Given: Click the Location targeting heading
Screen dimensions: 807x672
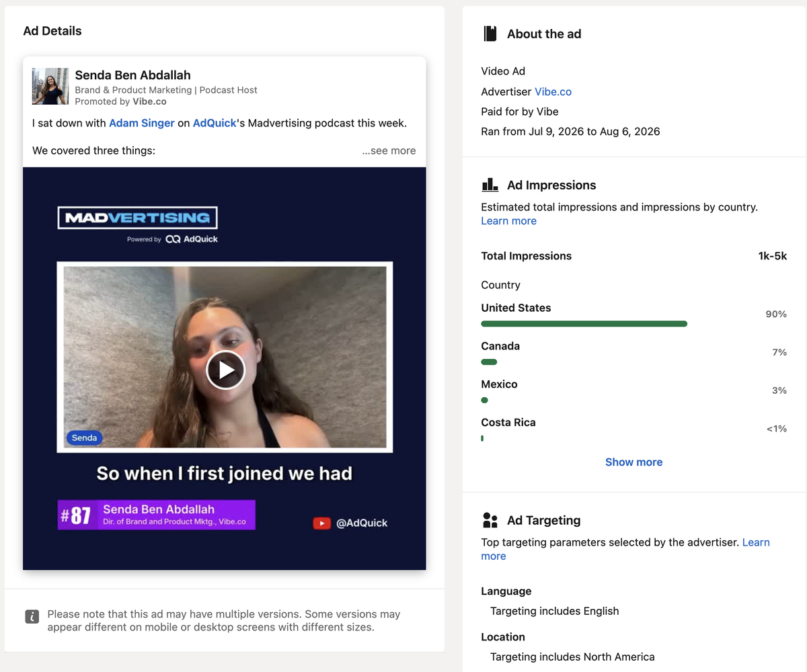Looking at the screenshot, I should coord(503,637).
